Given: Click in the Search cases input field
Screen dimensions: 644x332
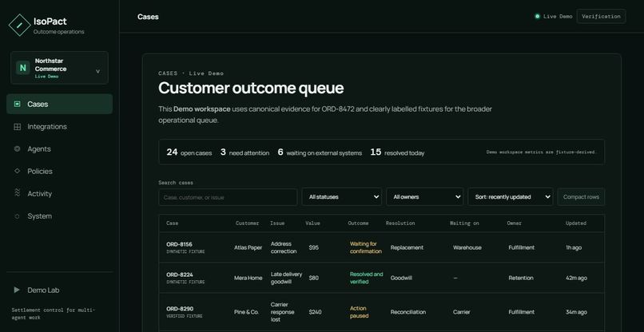Looking at the screenshot, I should 228,197.
